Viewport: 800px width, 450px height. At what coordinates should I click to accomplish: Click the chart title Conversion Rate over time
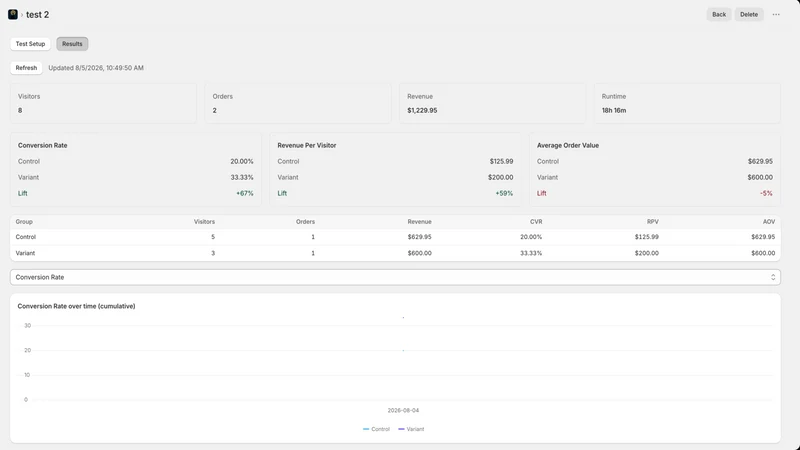tap(77, 306)
